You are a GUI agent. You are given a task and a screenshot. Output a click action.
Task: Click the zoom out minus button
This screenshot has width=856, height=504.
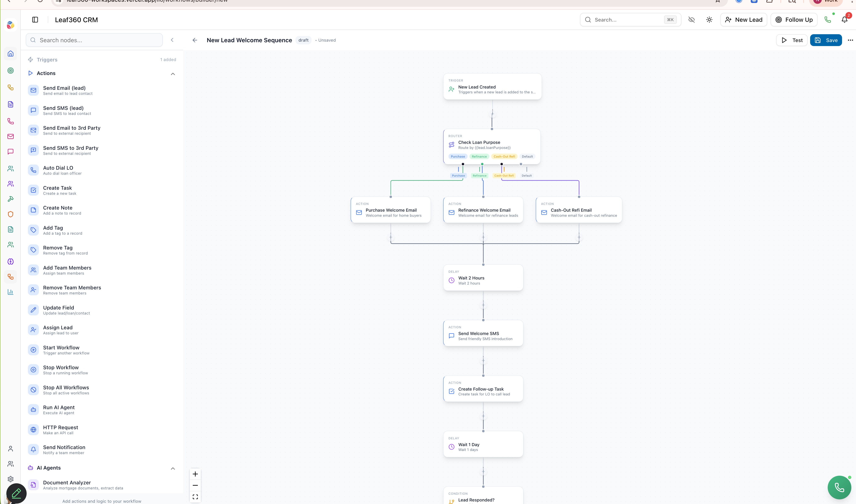(195, 485)
